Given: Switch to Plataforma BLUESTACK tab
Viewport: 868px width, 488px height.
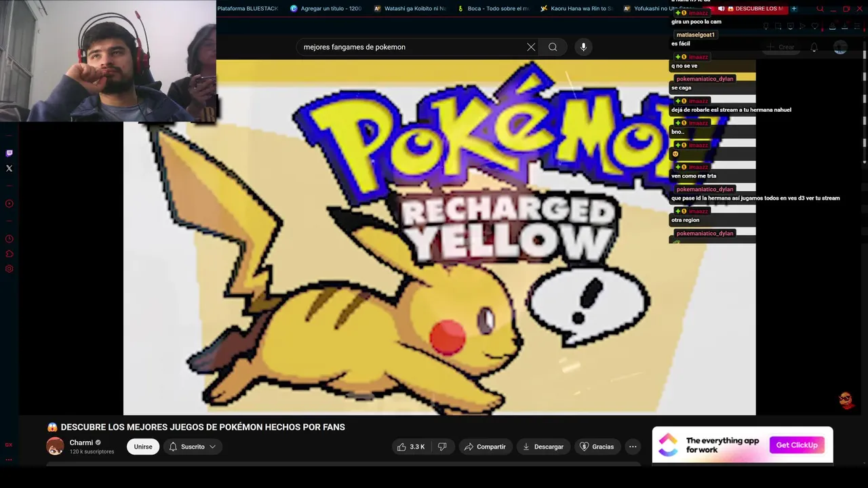Looking at the screenshot, I should tap(248, 9).
